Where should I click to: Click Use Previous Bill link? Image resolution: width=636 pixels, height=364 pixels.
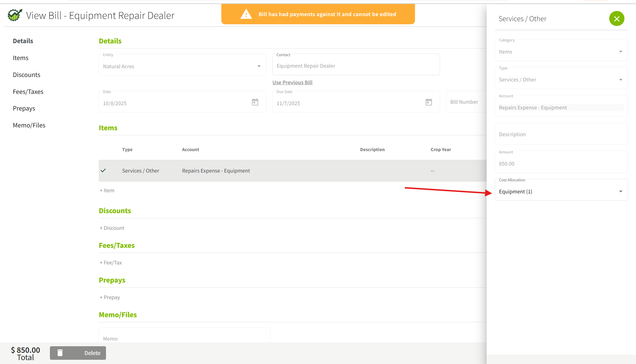click(x=292, y=82)
